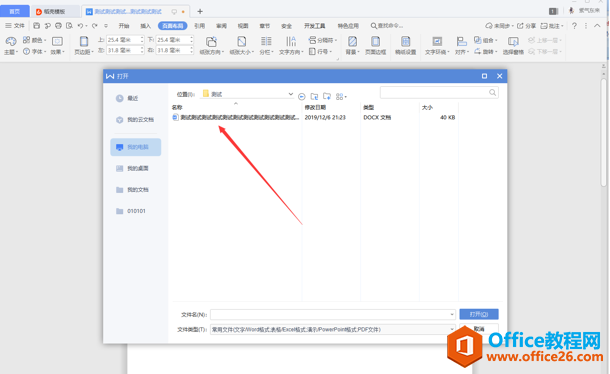Click the Selection Pane (选择窗格) icon
This screenshot has width=610, height=374.
(x=513, y=46)
